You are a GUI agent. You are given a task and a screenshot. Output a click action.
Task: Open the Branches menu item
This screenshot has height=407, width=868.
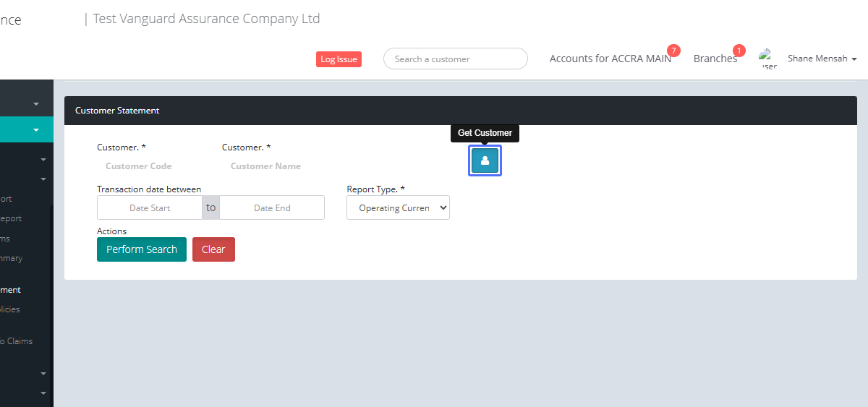(715, 59)
